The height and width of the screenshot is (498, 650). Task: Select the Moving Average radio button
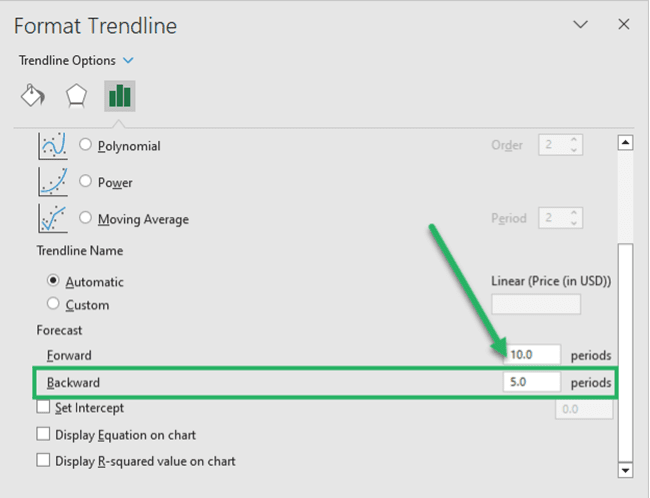coord(85,218)
